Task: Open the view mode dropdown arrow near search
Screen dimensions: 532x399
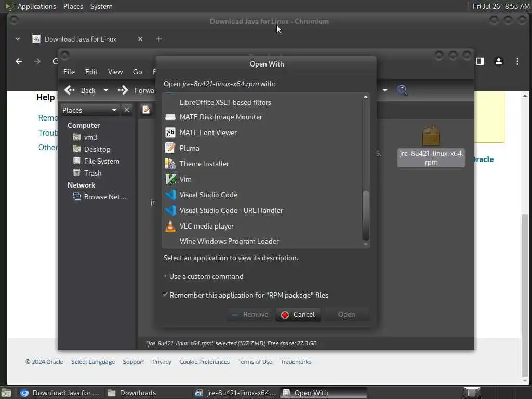Action: point(385,90)
